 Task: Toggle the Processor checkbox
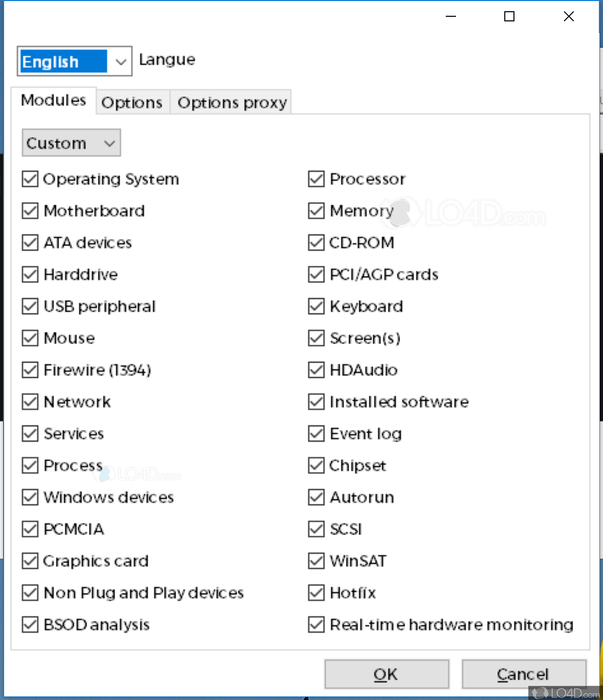coord(315,179)
